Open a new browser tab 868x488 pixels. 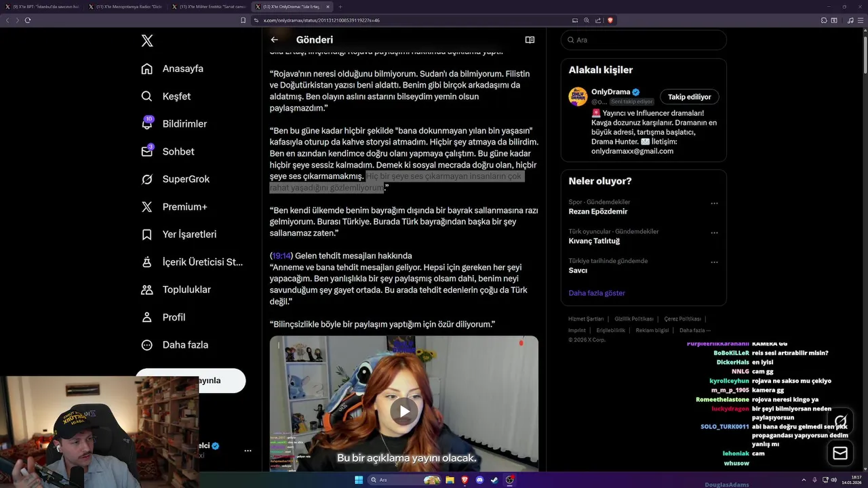tap(341, 7)
